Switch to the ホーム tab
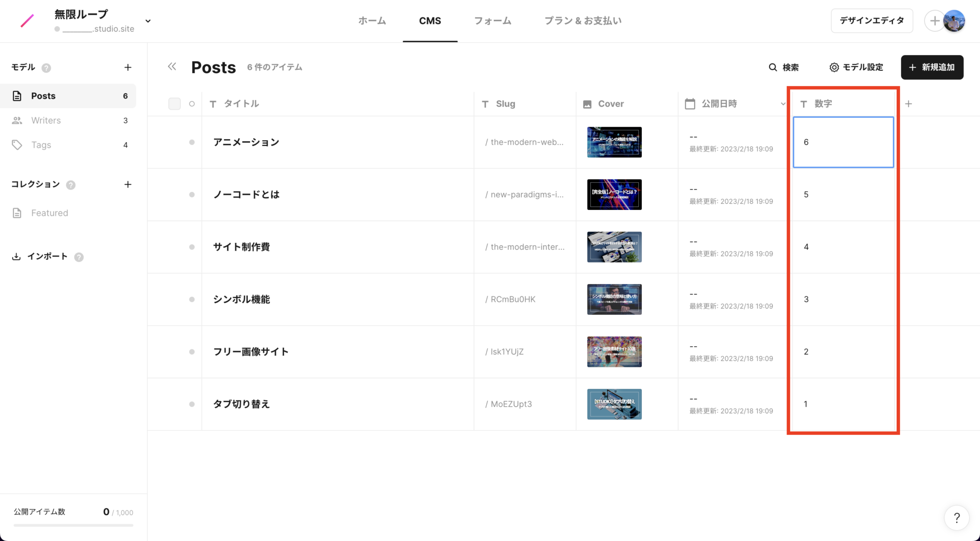The height and width of the screenshot is (541, 980). click(x=372, y=21)
